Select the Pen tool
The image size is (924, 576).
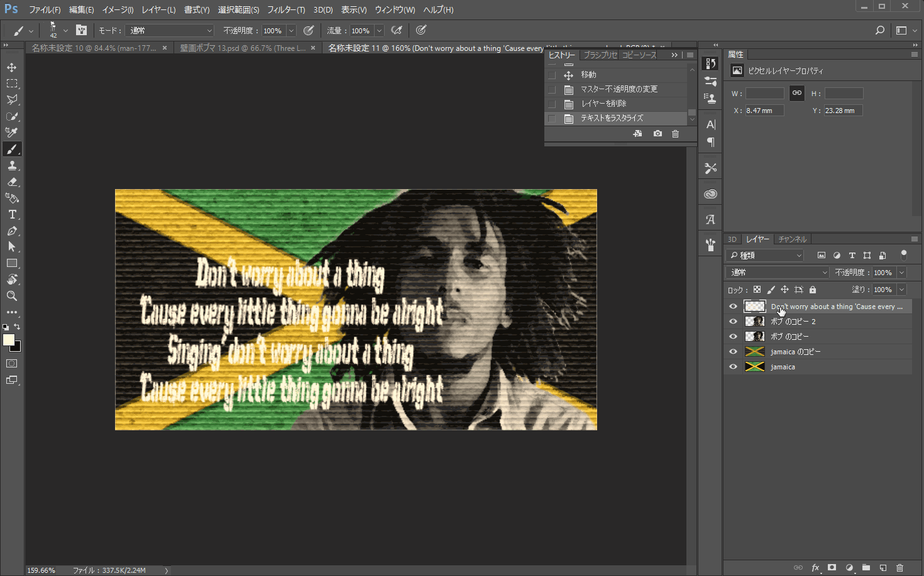coord(12,231)
